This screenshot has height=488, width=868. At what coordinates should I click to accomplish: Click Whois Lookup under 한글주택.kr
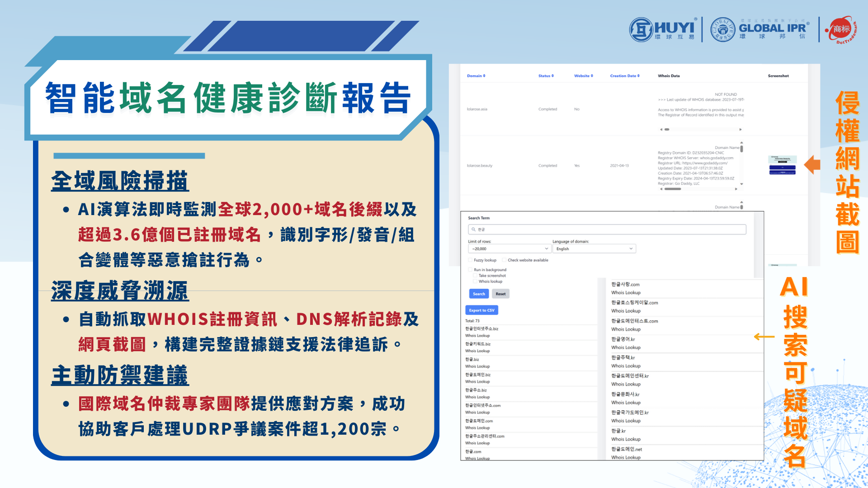626,366
